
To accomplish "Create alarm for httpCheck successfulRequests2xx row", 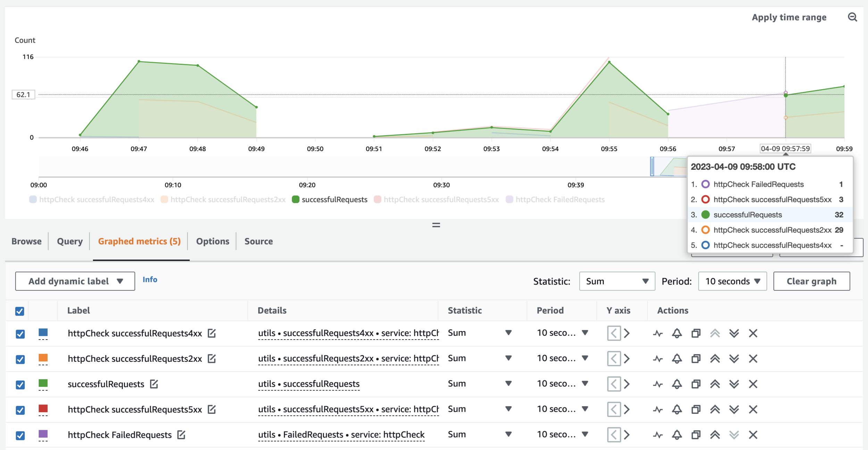I will pos(677,359).
